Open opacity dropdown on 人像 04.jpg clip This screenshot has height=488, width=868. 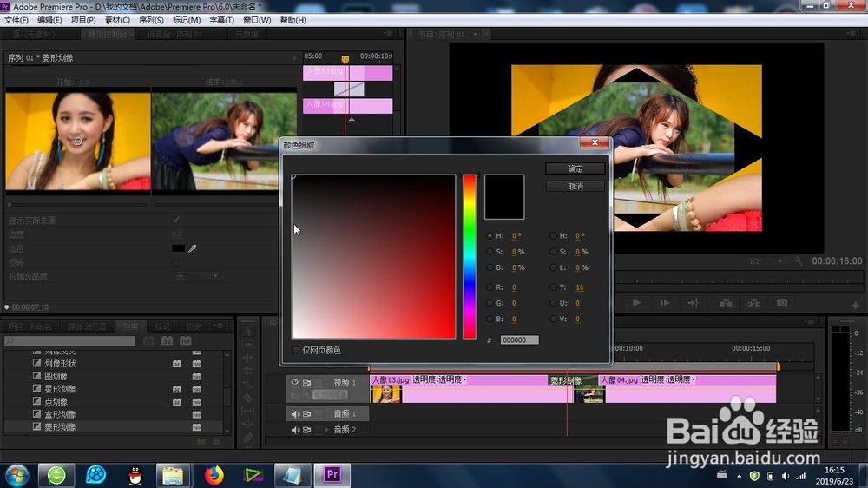pyautogui.click(x=694, y=380)
